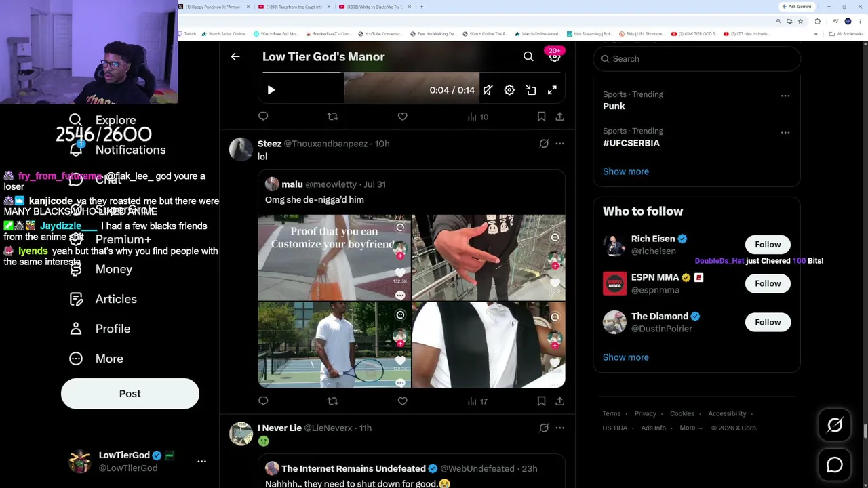
Task: Repost the top video post
Action: click(x=332, y=117)
